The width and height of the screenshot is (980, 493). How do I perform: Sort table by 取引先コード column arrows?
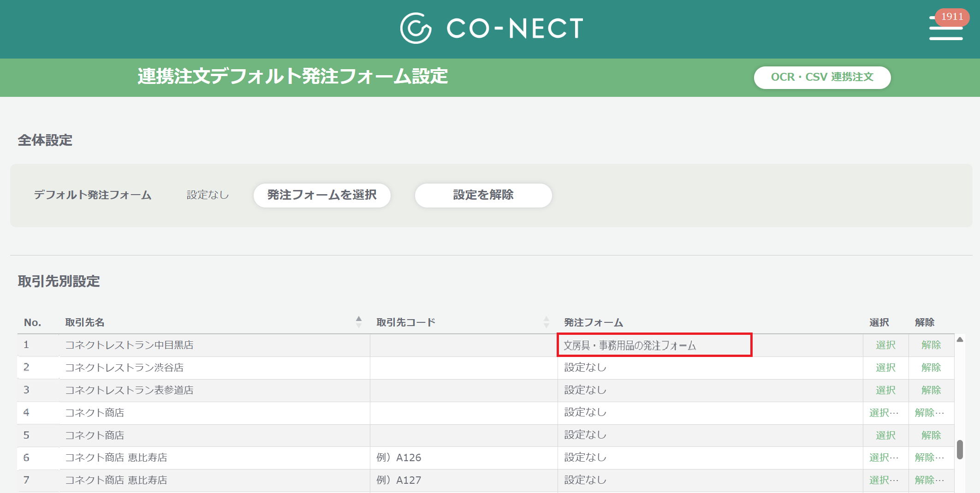click(x=546, y=322)
